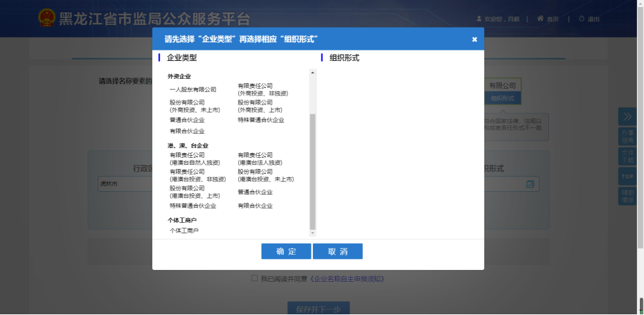Screen dimensions: 644x315
Task: Select 一人股东有限公司 under 外资企业
Action: point(193,89)
